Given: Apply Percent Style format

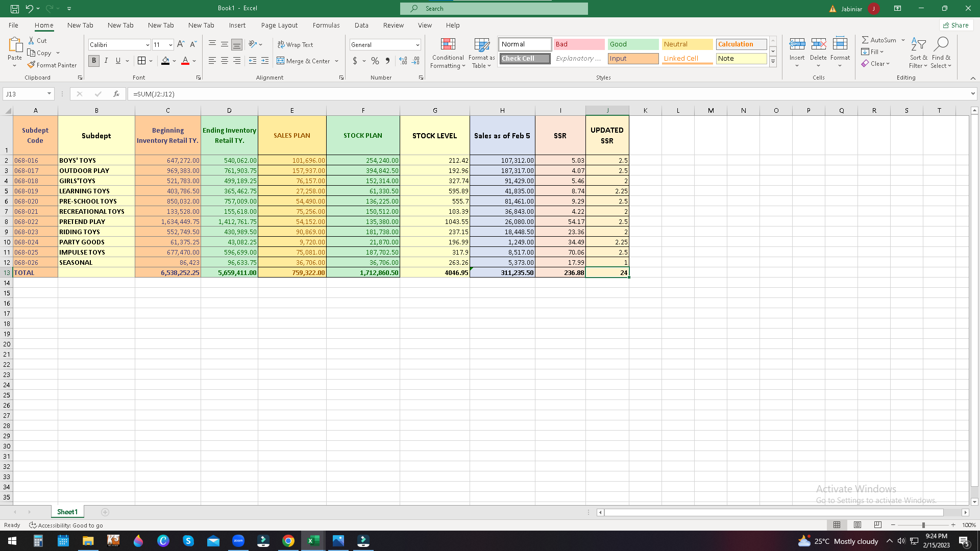Looking at the screenshot, I should pos(375,61).
